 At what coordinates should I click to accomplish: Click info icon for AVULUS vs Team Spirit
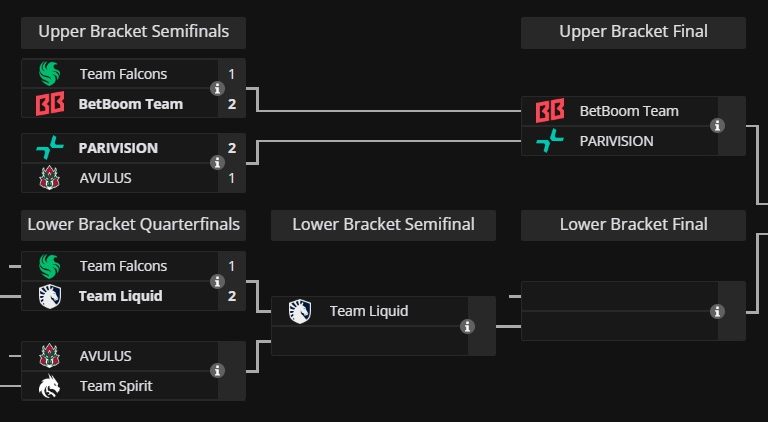point(217,371)
